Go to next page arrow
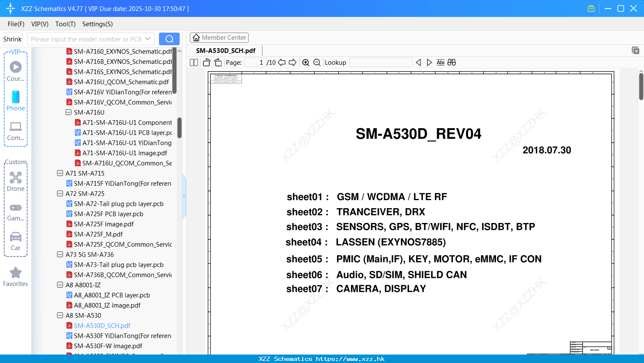This screenshot has height=363, width=644. click(x=293, y=62)
